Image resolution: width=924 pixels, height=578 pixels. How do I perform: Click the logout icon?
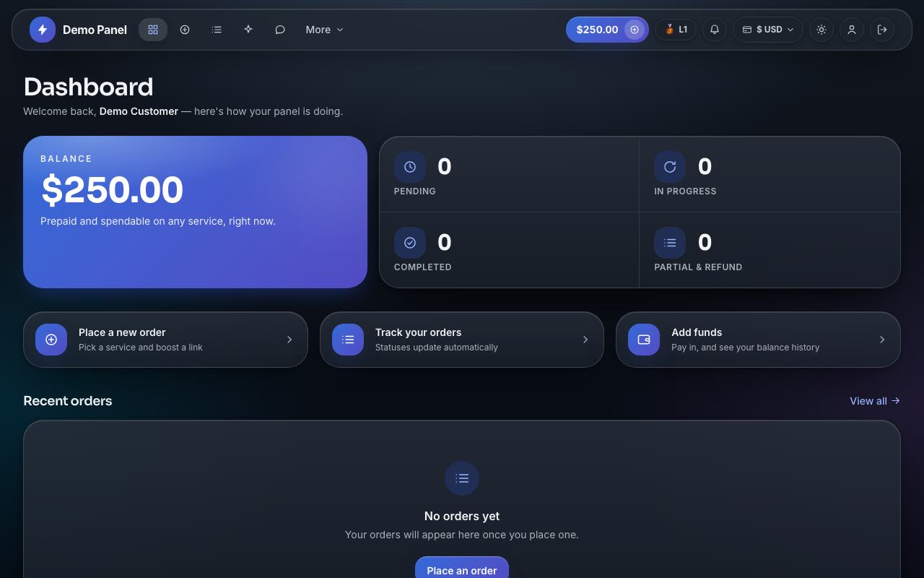(882, 30)
